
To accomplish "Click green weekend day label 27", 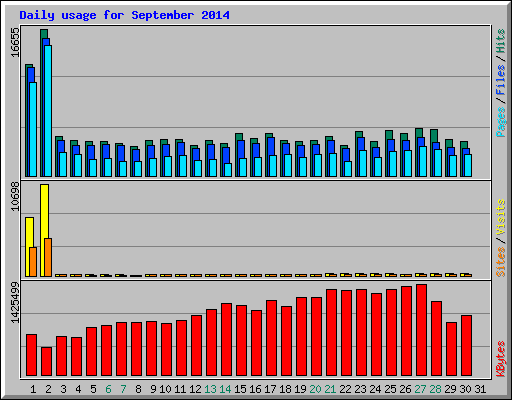I will [x=420, y=389].
